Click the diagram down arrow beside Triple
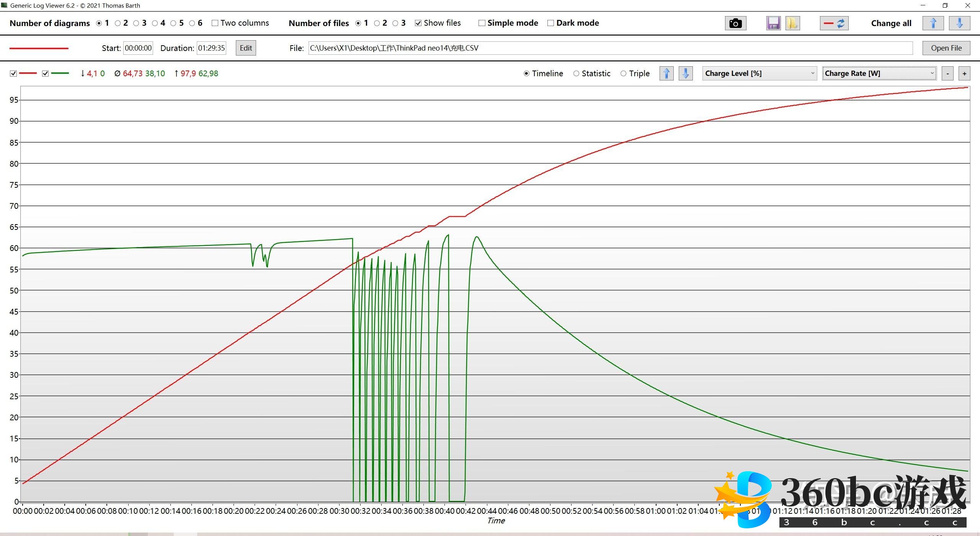The image size is (980, 536). [685, 73]
